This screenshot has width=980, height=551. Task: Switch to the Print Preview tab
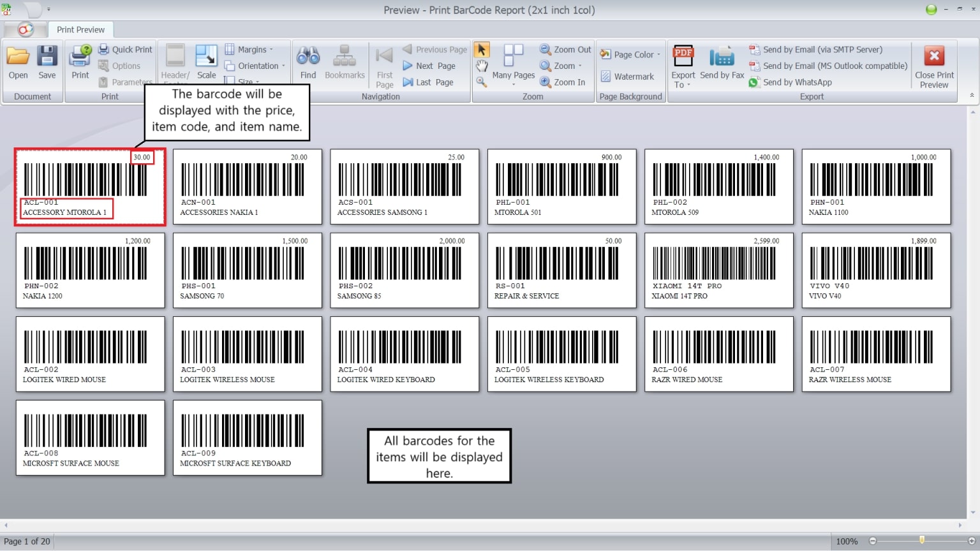pyautogui.click(x=80, y=29)
